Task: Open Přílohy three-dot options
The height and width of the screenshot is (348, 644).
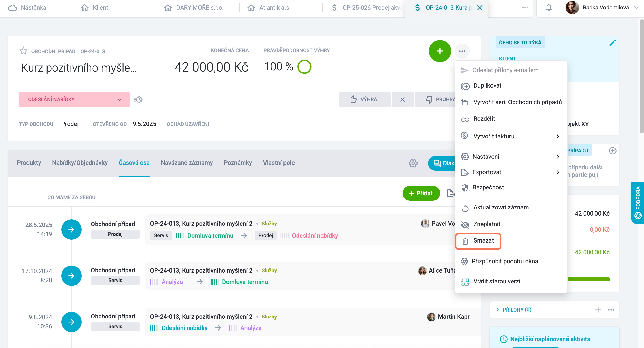Action: [x=611, y=310]
